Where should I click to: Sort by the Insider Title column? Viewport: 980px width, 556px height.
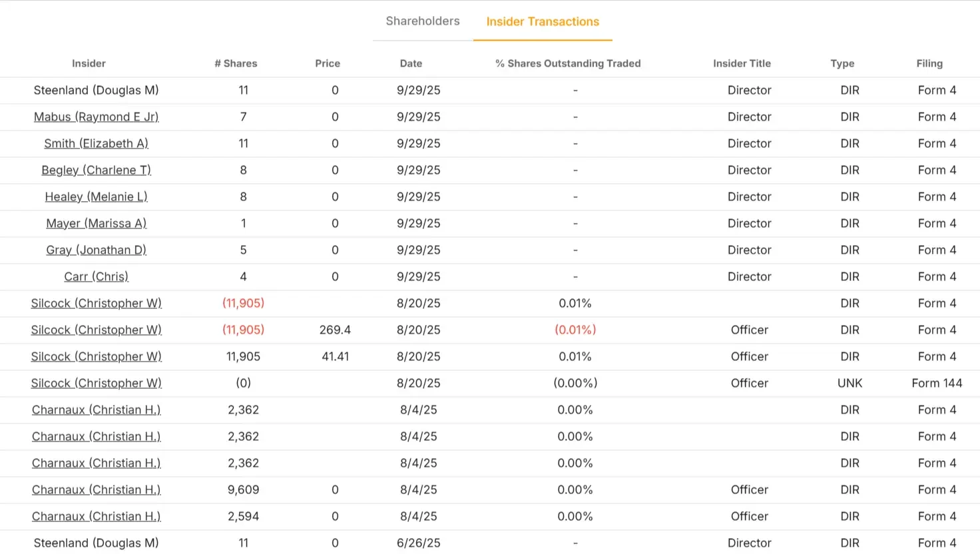tap(742, 63)
